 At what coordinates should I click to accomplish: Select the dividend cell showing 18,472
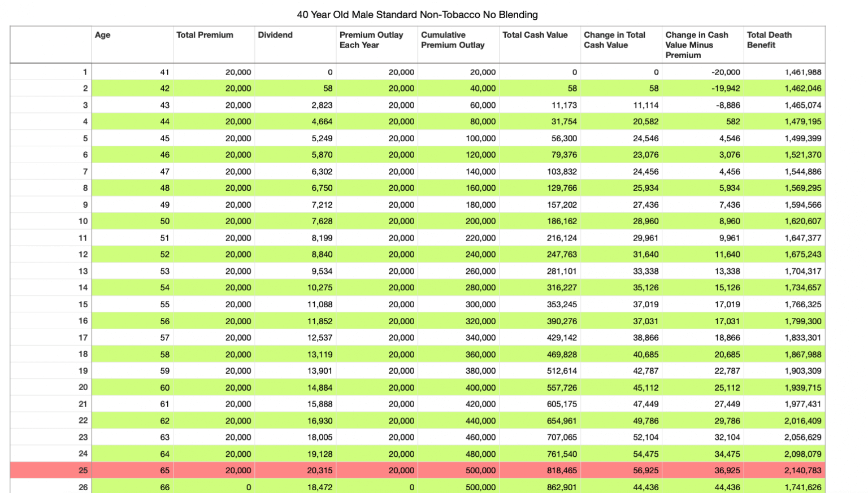tap(319, 487)
